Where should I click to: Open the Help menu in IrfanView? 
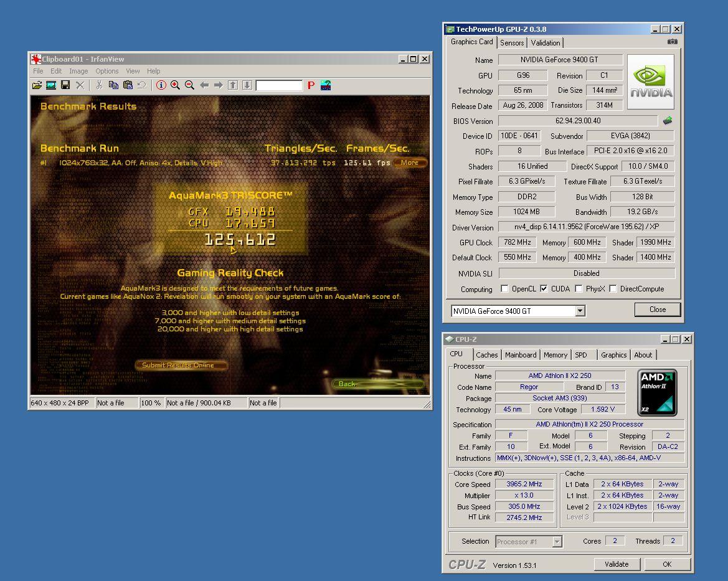pos(154,71)
